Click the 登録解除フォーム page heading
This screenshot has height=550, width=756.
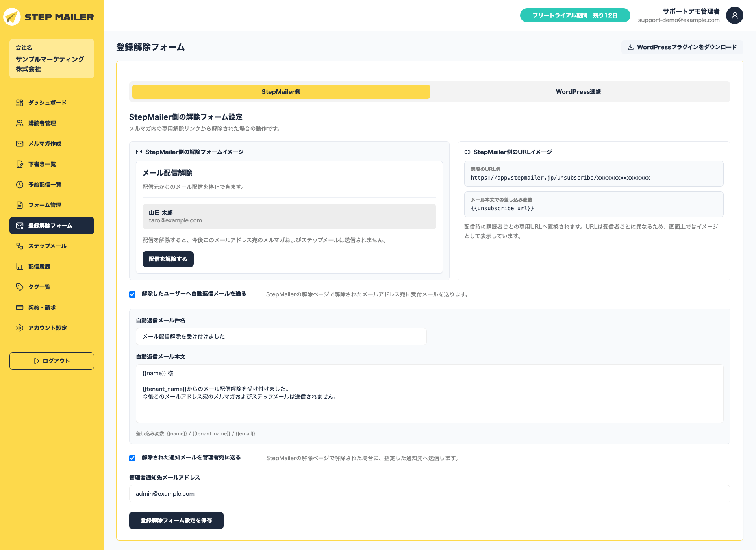tap(150, 47)
